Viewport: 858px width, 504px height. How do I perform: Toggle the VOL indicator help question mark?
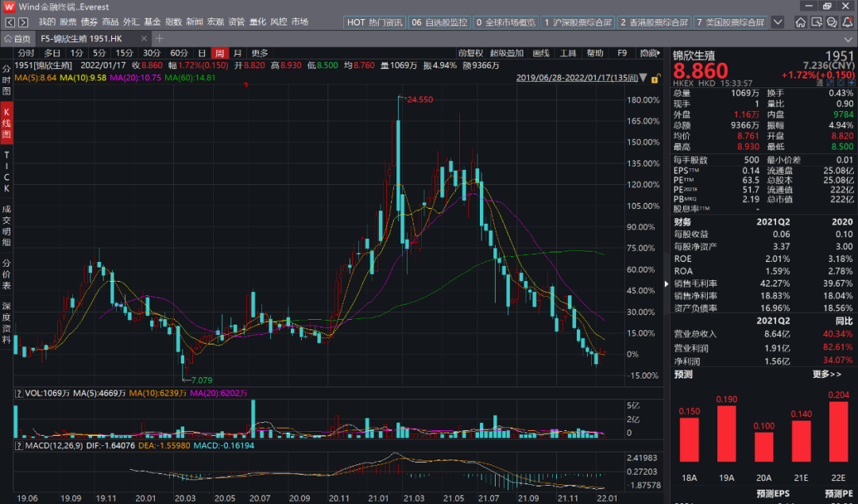coord(18,393)
